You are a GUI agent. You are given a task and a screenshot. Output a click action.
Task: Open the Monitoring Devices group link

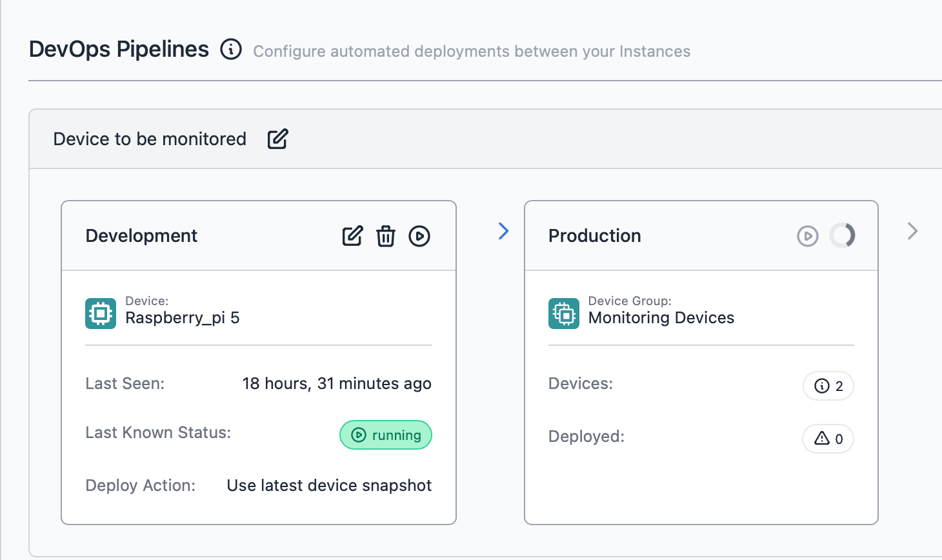point(661,317)
